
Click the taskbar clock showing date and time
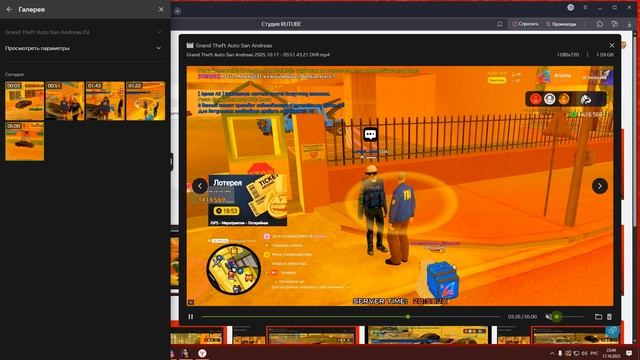tap(611, 353)
